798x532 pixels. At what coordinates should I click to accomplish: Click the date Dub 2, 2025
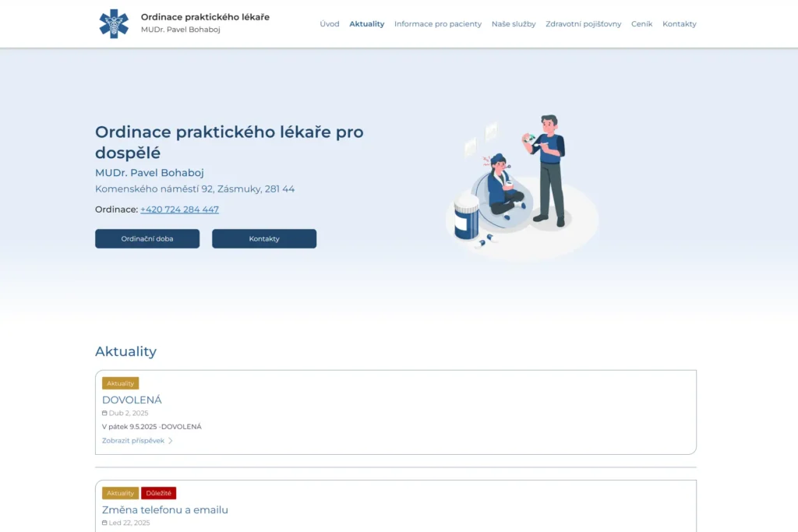coord(129,413)
